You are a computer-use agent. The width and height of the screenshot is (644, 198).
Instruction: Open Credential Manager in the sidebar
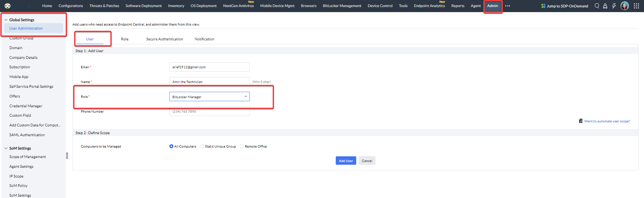(26, 106)
